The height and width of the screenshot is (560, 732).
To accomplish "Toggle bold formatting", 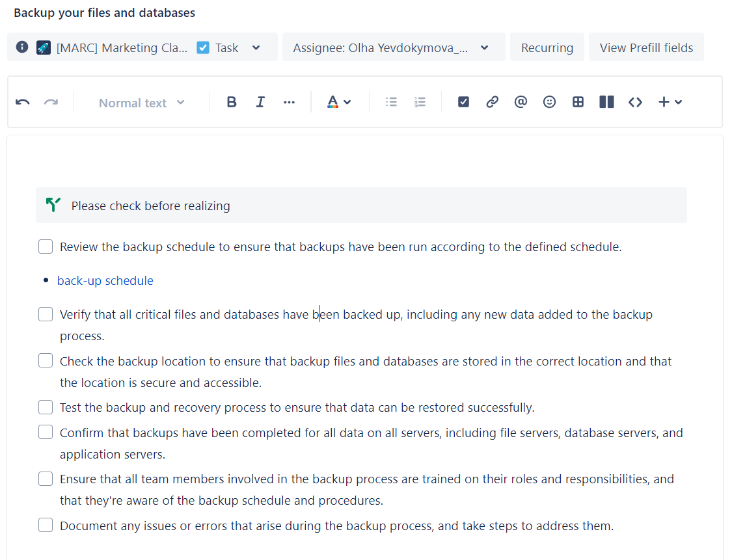I will click(x=232, y=101).
